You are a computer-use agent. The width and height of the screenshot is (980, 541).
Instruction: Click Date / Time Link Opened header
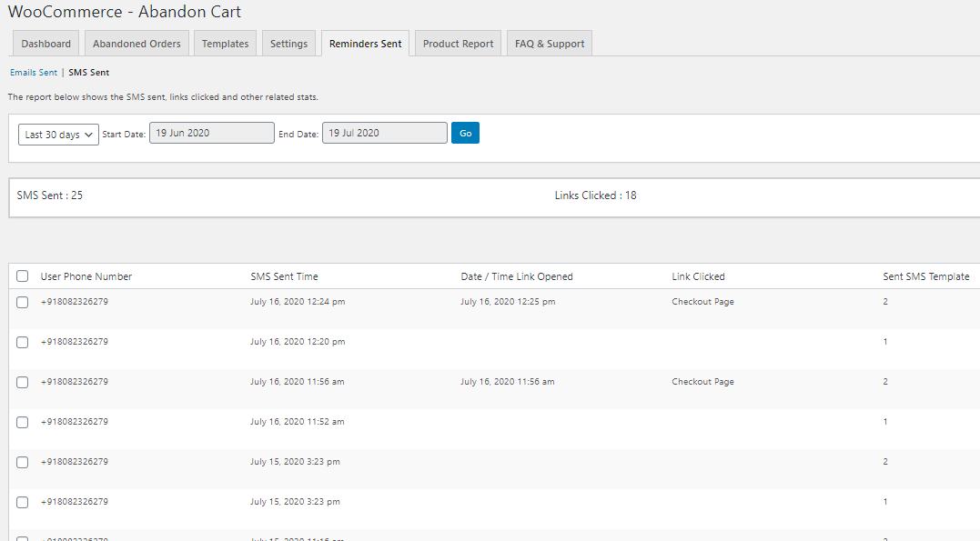click(x=517, y=276)
